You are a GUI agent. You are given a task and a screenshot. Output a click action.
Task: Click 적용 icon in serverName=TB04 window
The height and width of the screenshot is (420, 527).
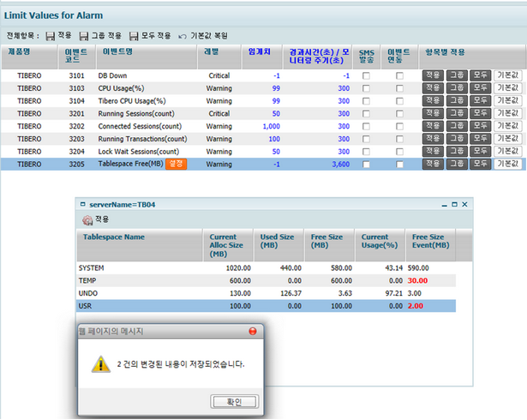[x=87, y=220]
